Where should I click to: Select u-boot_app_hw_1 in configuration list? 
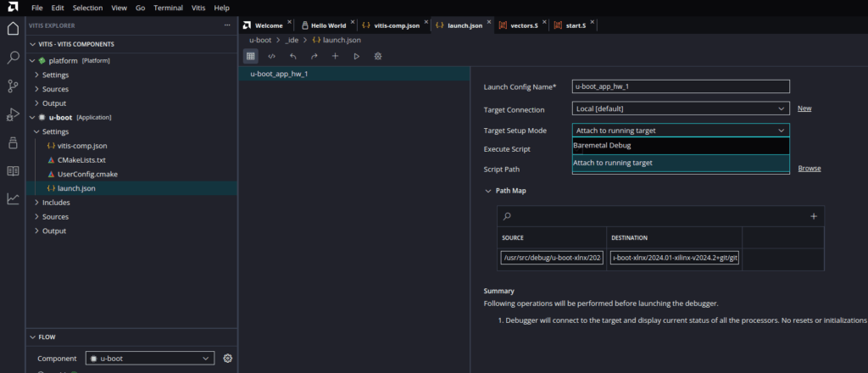pyautogui.click(x=354, y=74)
